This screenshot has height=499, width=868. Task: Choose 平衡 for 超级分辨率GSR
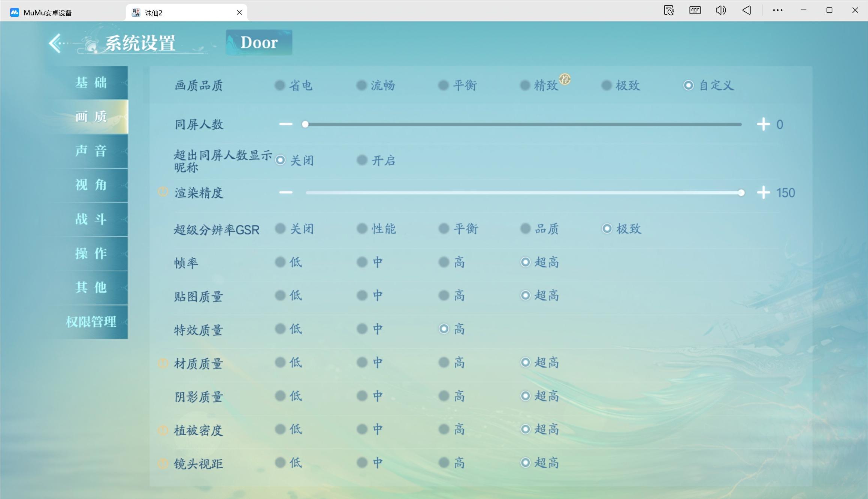pyautogui.click(x=444, y=229)
